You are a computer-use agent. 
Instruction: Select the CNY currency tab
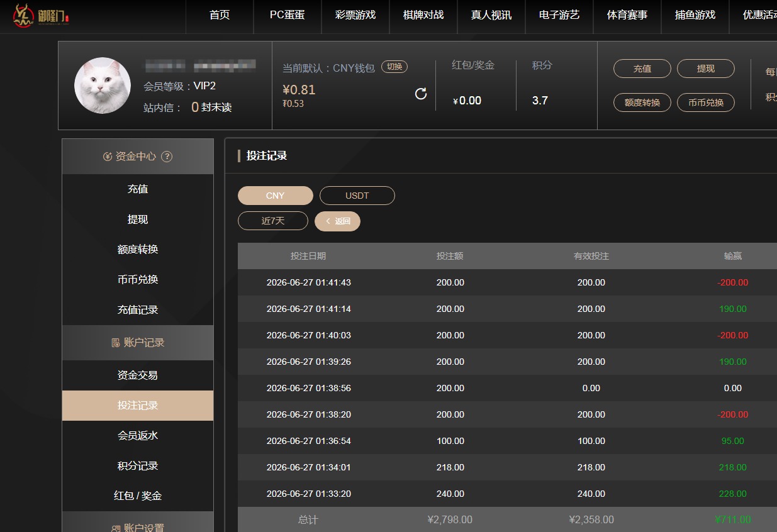pyautogui.click(x=276, y=196)
